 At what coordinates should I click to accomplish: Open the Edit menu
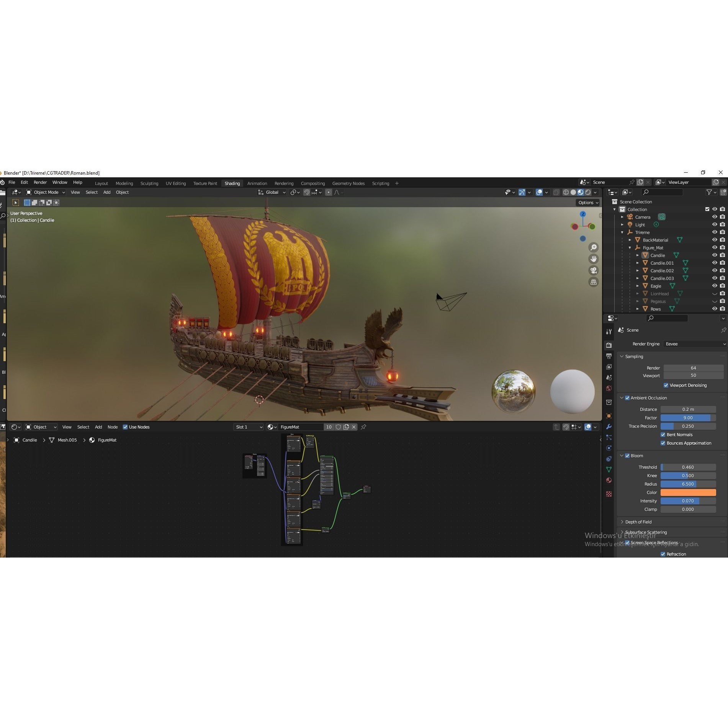pos(24,182)
